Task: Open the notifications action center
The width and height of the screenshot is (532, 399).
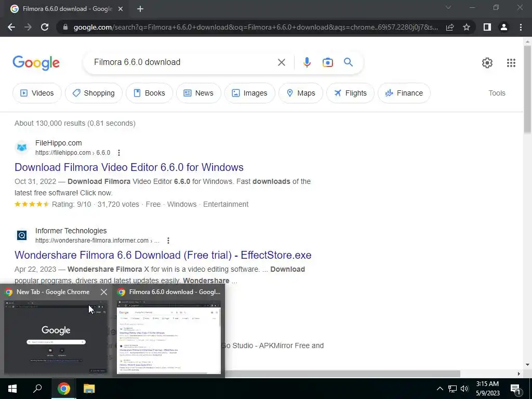Action: tap(515, 389)
